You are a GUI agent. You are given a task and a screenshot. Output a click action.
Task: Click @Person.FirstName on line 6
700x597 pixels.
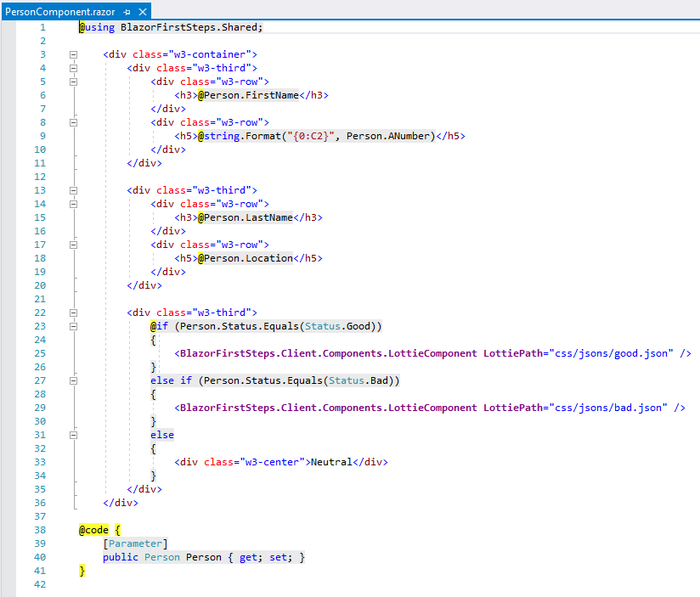(x=248, y=95)
